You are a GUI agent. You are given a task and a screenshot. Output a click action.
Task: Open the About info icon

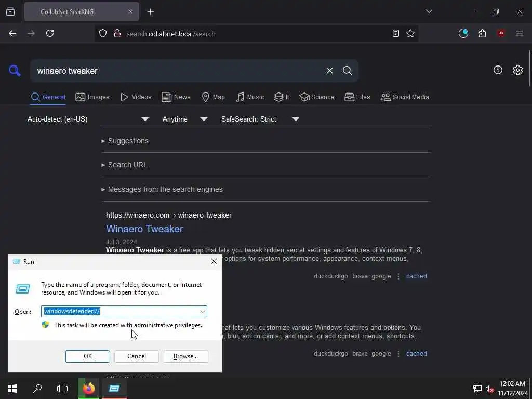(x=498, y=70)
